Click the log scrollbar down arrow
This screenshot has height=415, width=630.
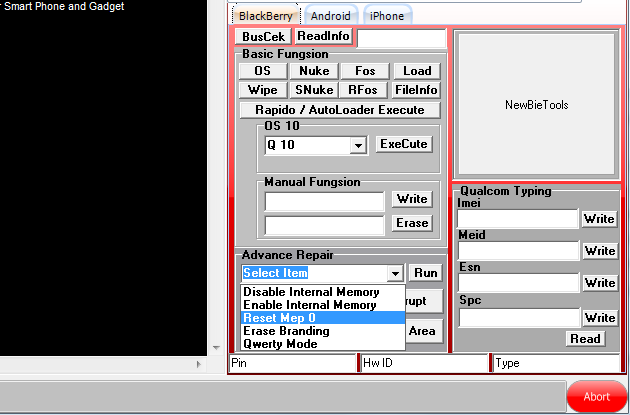[x=216, y=348]
